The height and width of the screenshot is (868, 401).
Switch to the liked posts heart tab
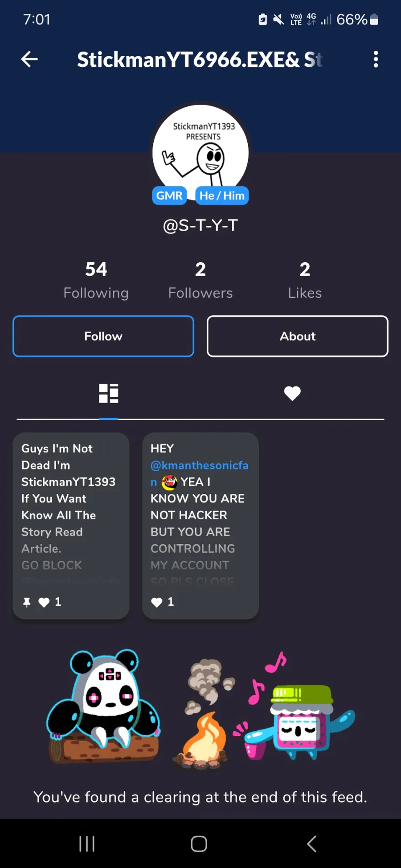pos(292,393)
